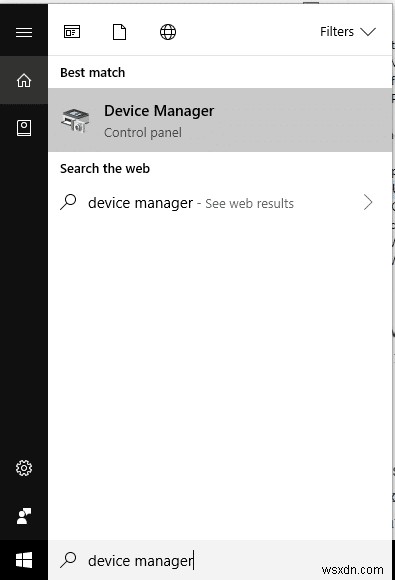Go to Home in Cortana sidebar
The image size is (395, 580).
[24, 80]
